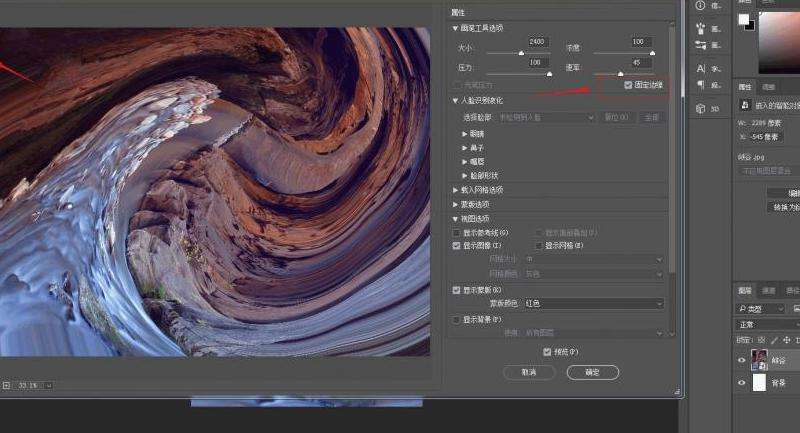Open the Info panel icon in Photoshop
The width and height of the screenshot is (800, 433).
click(x=700, y=6)
